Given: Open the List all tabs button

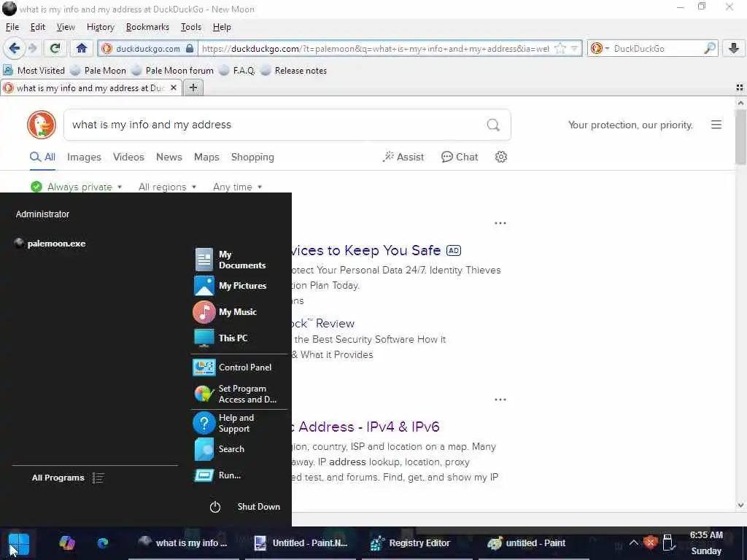Looking at the screenshot, I should point(740,87).
